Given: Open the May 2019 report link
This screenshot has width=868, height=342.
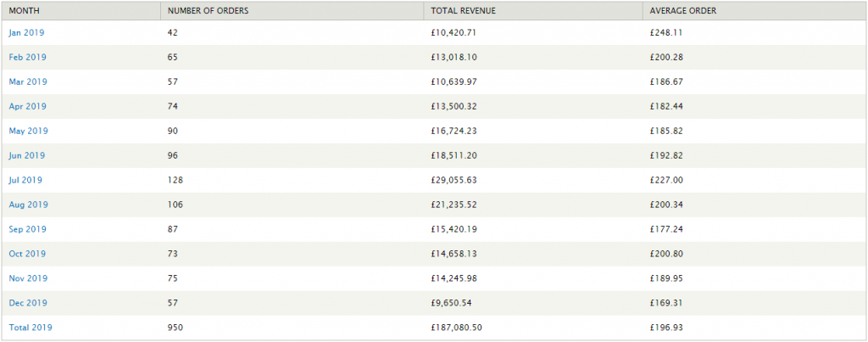Looking at the screenshot, I should point(28,132).
